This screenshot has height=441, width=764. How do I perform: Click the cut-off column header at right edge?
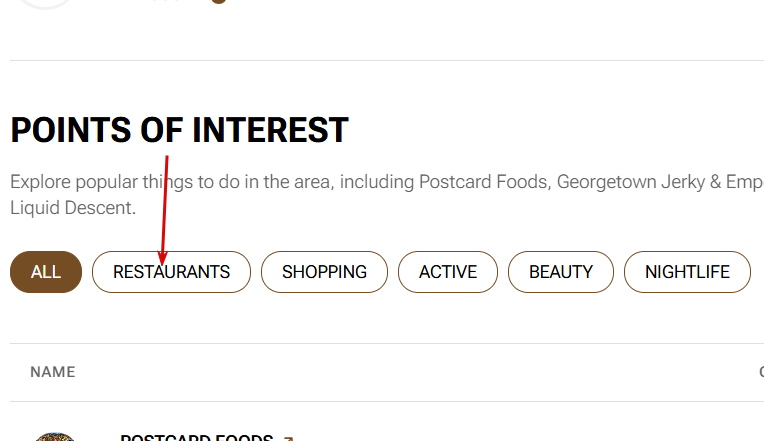761,372
